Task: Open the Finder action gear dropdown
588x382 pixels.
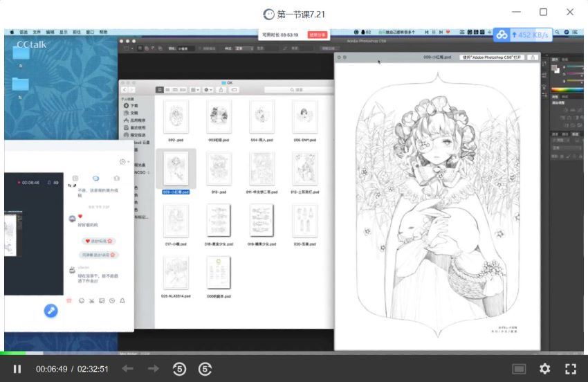Action: (208, 90)
